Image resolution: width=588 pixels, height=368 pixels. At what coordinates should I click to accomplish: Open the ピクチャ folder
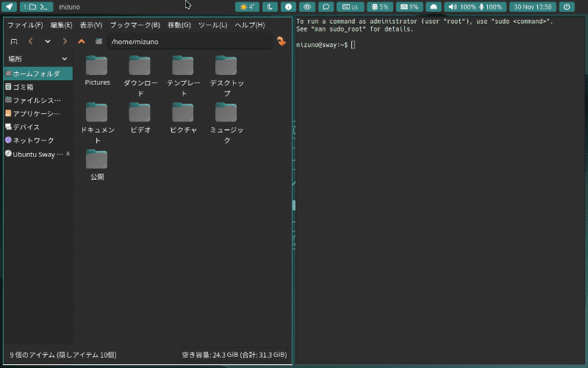[x=183, y=118]
